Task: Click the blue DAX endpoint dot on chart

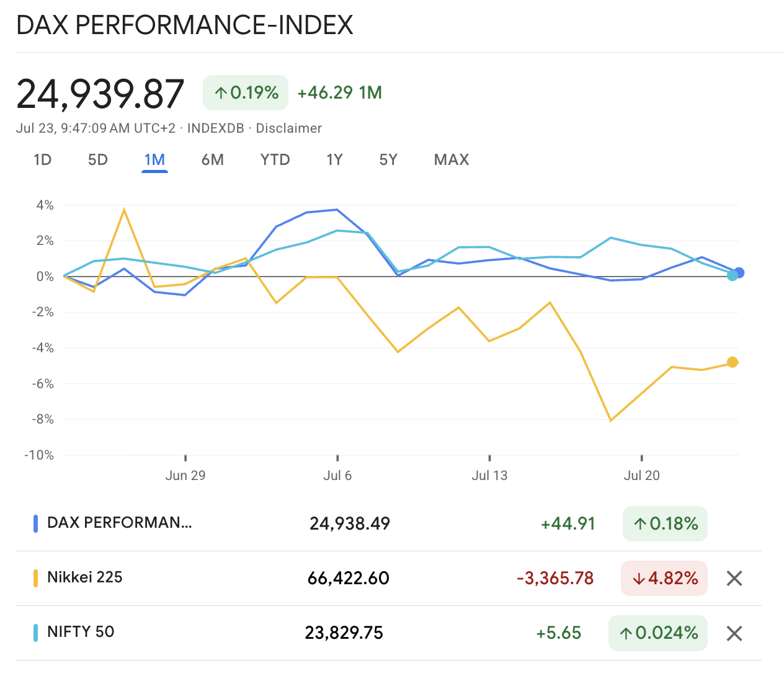Action: click(x=739, y=273)
